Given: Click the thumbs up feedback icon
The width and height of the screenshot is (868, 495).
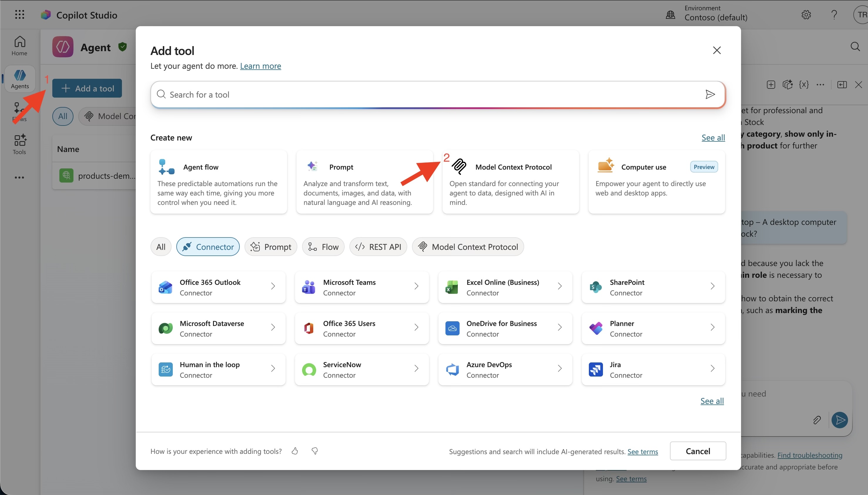Looking at the screenshot, I should click(295, 451).
